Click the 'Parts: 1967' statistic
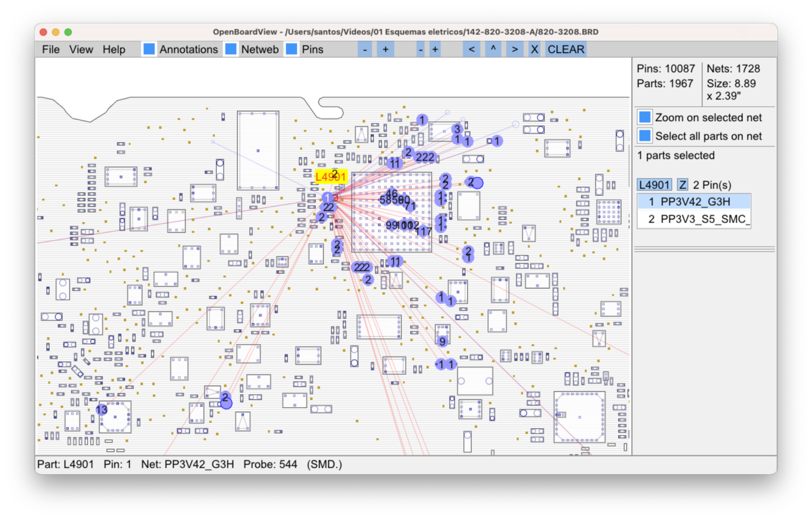812x520 pixels. tap(665, 83)
